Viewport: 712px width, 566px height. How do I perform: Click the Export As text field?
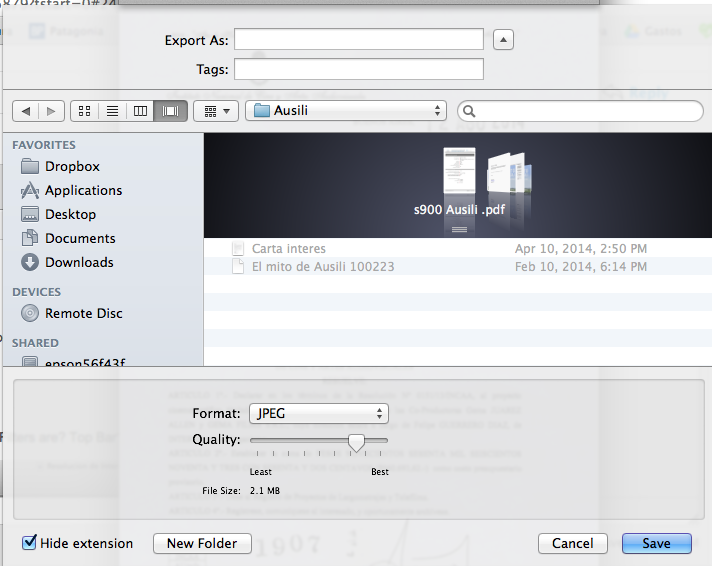coord(359,40)
